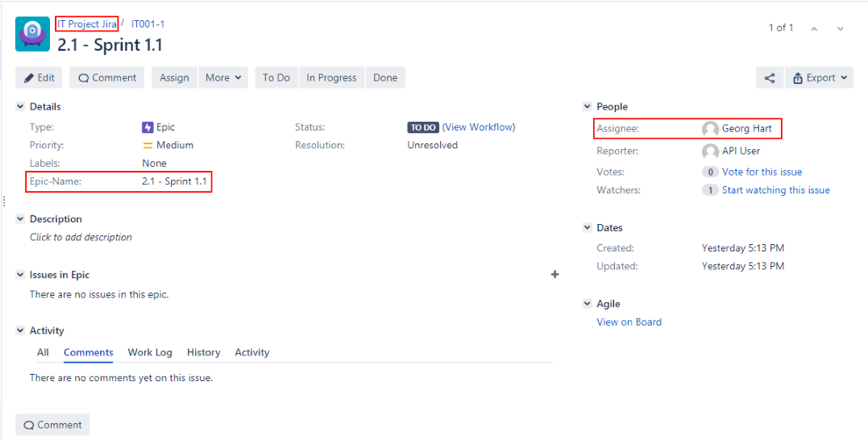
Task: Click Georg Hart assignee avatar
Action: click(x=710, y=129)
